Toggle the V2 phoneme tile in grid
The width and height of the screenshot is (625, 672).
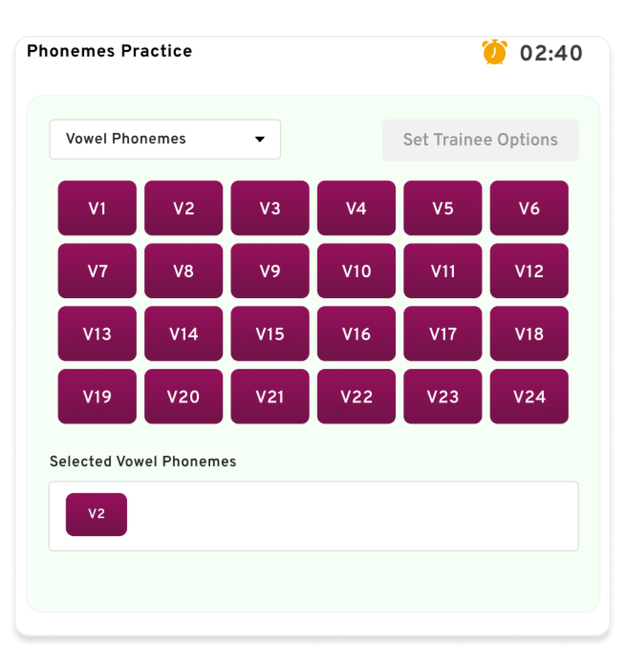tap(183, 208)
